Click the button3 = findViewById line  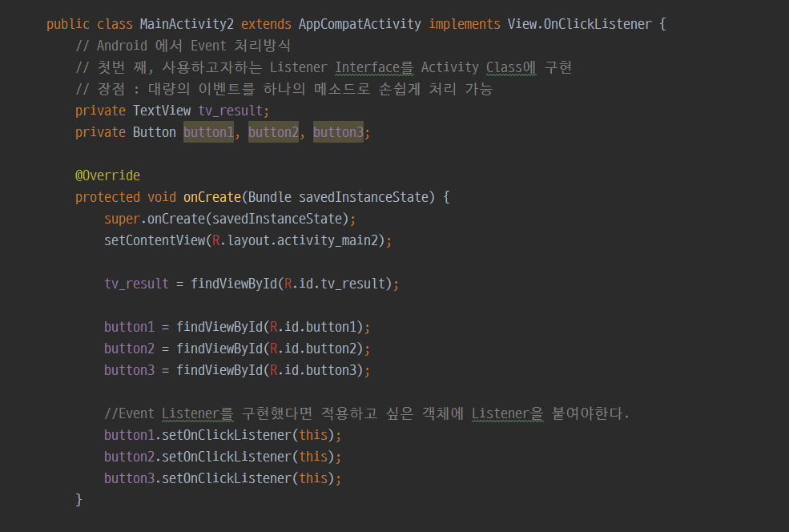(237, 370)
